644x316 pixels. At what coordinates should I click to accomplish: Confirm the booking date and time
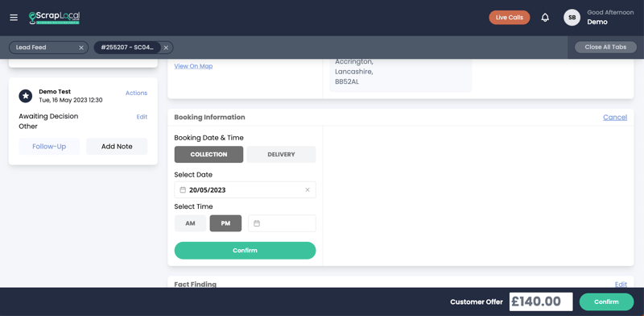(246, 251)
